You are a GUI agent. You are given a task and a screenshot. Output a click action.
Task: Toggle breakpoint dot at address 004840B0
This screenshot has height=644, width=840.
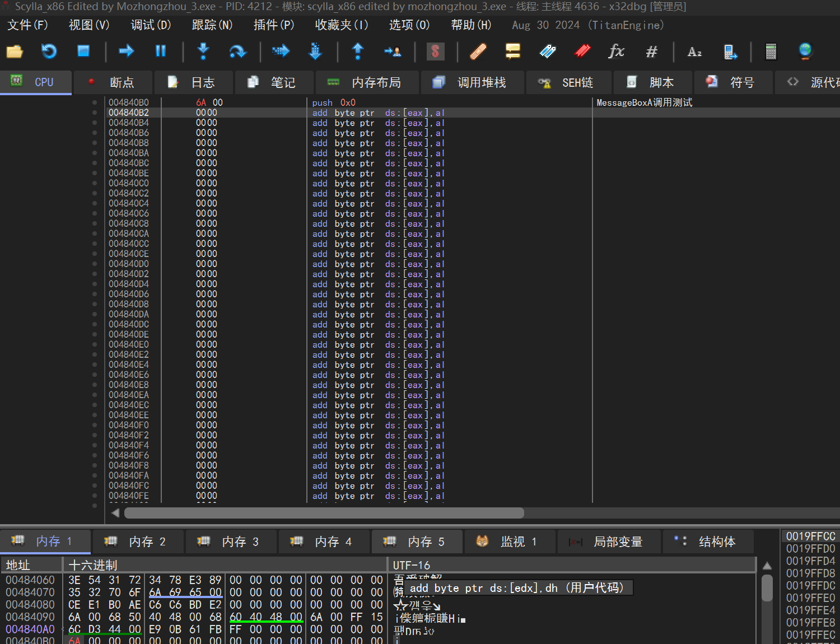[x=95, y=102]
